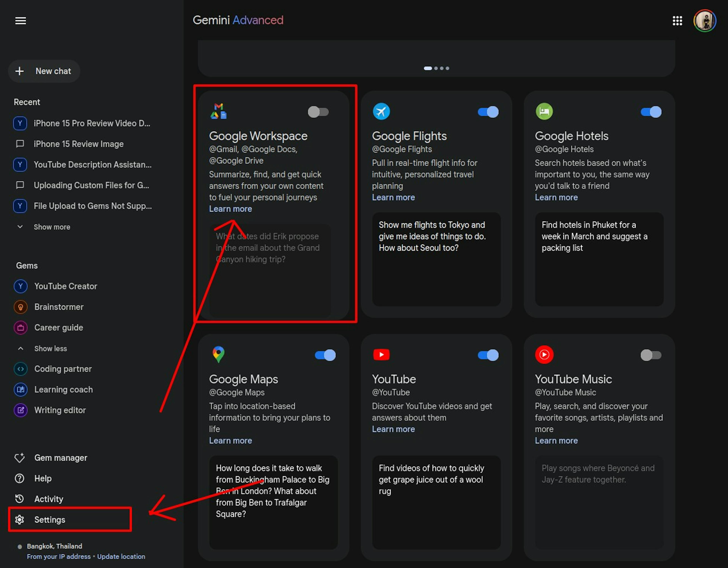This screenshot has height=568, width=728.
Task: Click chat bubble icon beside iPhone 15 Review Image
Action: [20, 144]
